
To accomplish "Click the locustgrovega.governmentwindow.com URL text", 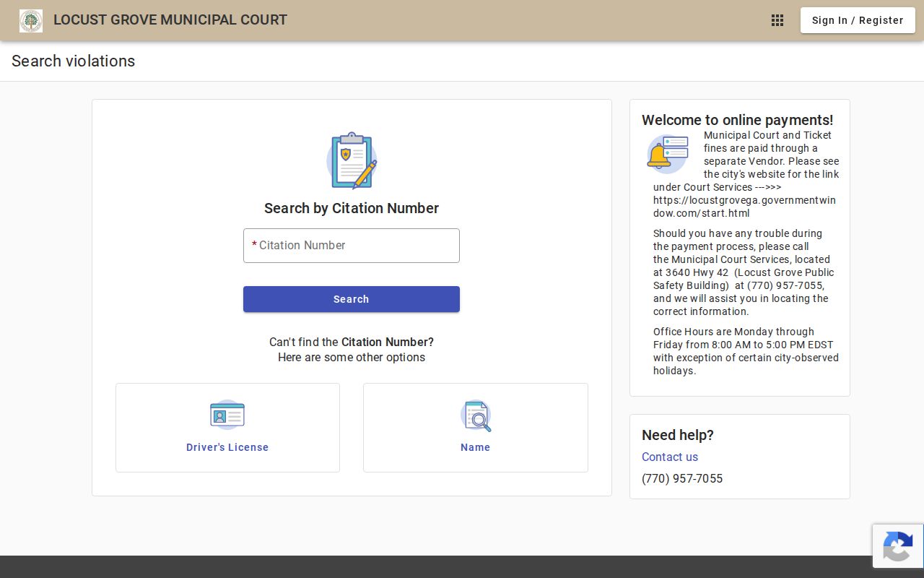I will (x=744, y=207).
